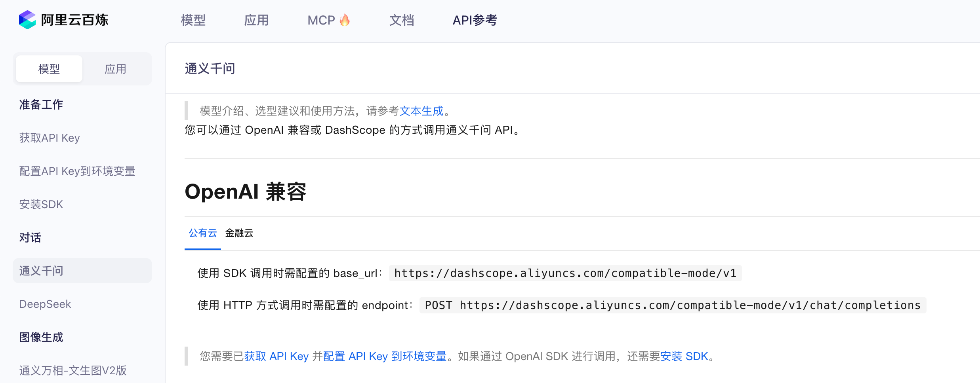This screenshot has height=383, width=980.
Task: Open 通义万相-文生图V2版 in the sidebar
Action: point(73,370)
